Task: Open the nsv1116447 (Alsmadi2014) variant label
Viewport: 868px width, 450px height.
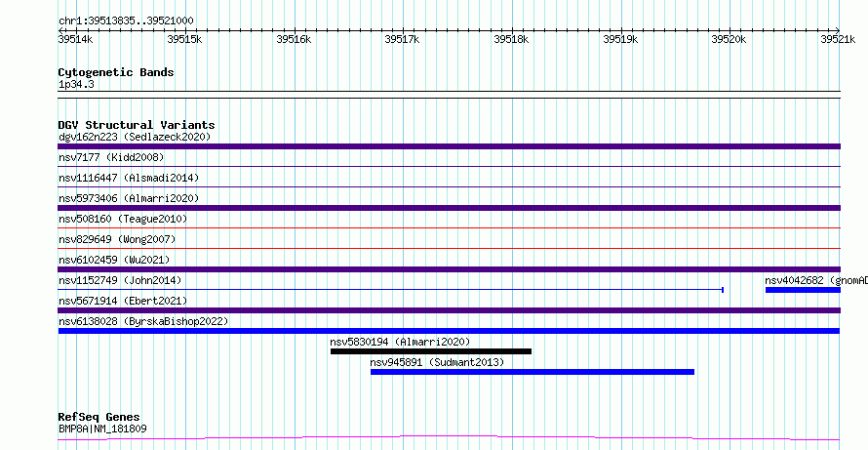Action: pyautogui.click(x=129, y=178)
